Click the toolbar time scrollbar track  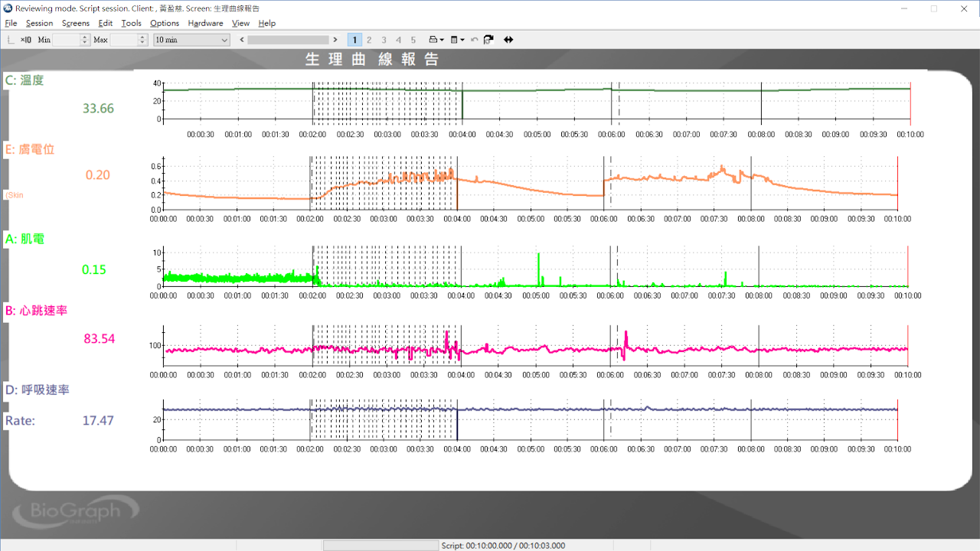[289, 40]
